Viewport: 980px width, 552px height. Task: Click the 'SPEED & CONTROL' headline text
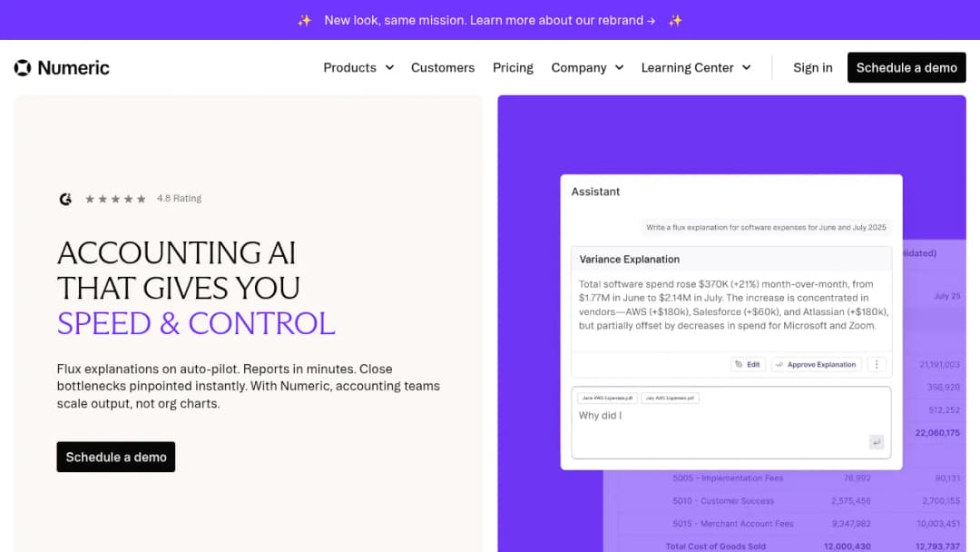coord(196,323)
